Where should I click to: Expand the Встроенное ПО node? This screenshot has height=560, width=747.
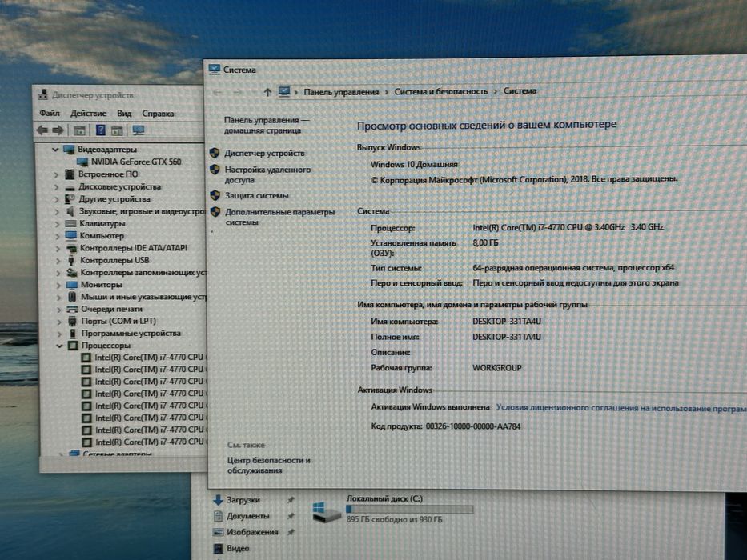[x=57, y=174]
